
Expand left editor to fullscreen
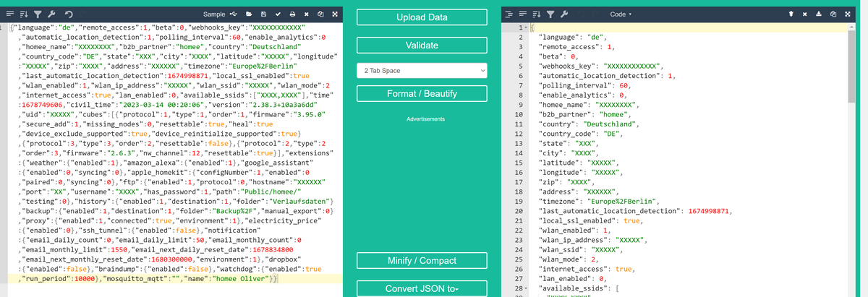coord(334,14)
